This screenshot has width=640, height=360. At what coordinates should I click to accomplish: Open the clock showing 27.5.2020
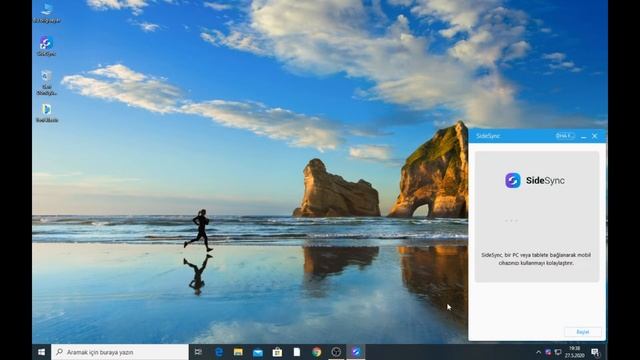[575, 352]
